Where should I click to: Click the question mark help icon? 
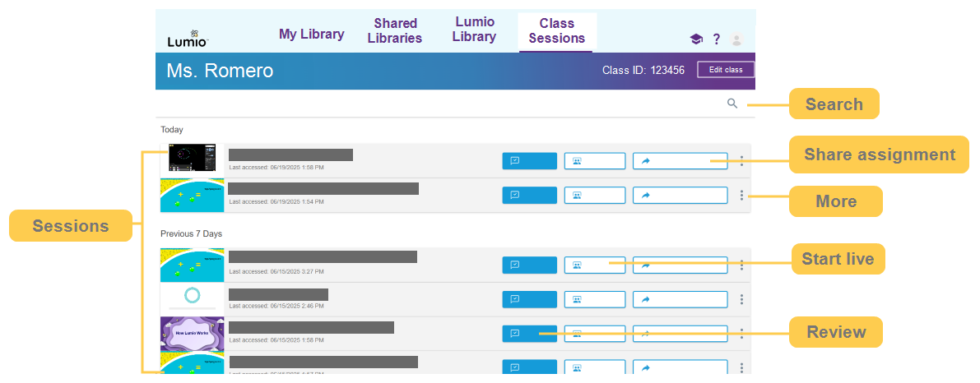click(x=717, y=39)
